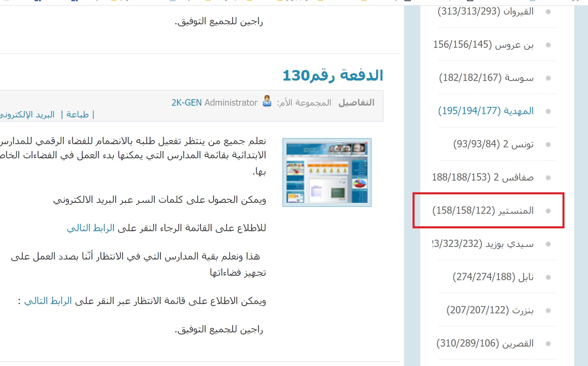Open the article website screenshot thumbnail
The width and height of the screenshot is (588, 366).
point(327,172)
